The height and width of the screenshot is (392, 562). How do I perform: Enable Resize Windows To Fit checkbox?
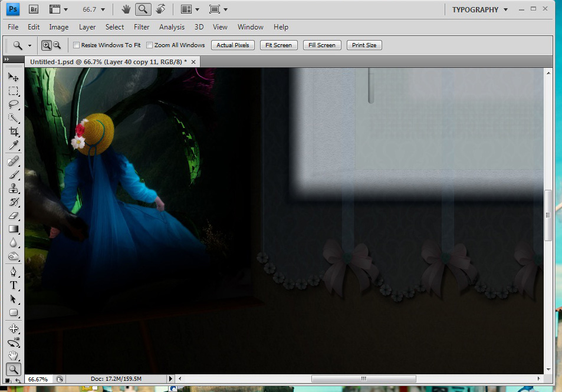pyautogui.click(x=76, y=45)
